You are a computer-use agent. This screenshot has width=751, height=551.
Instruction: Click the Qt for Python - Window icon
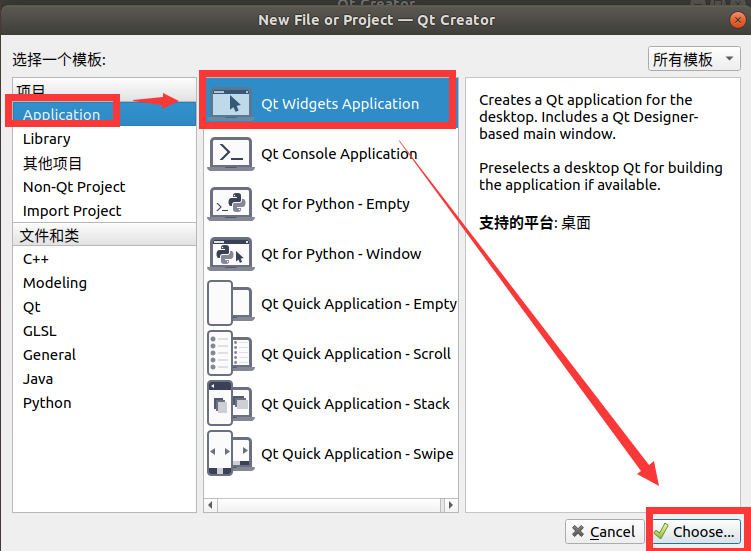(231, 254)
